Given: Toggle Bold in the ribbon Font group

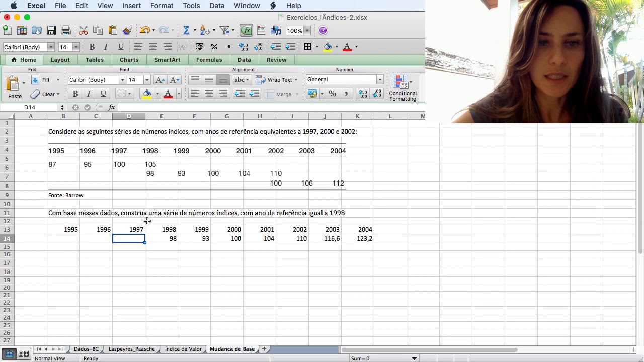Looking at the screenshot, I should pyautogui.click(x=75, y=94).
